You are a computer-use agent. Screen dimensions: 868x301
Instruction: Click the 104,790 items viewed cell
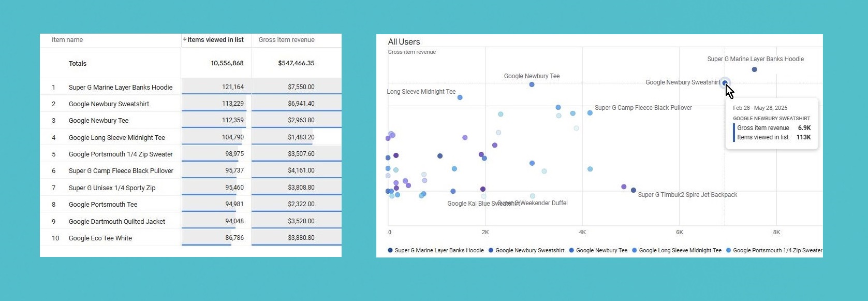(x=233, y=137)
